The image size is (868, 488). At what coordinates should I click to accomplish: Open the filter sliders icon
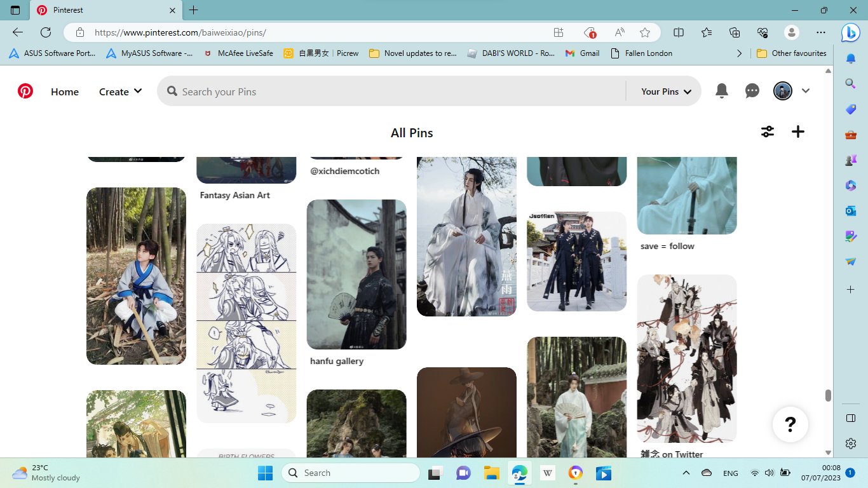[768, 132]
